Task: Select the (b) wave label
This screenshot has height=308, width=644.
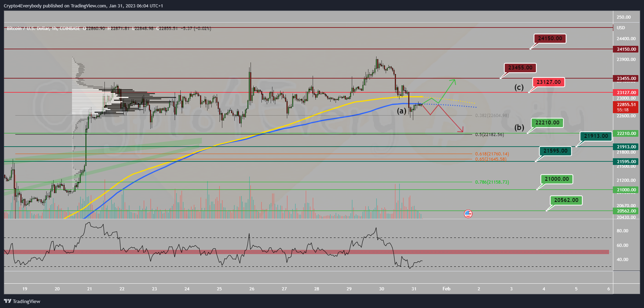Action: click(x=519, y=127)
